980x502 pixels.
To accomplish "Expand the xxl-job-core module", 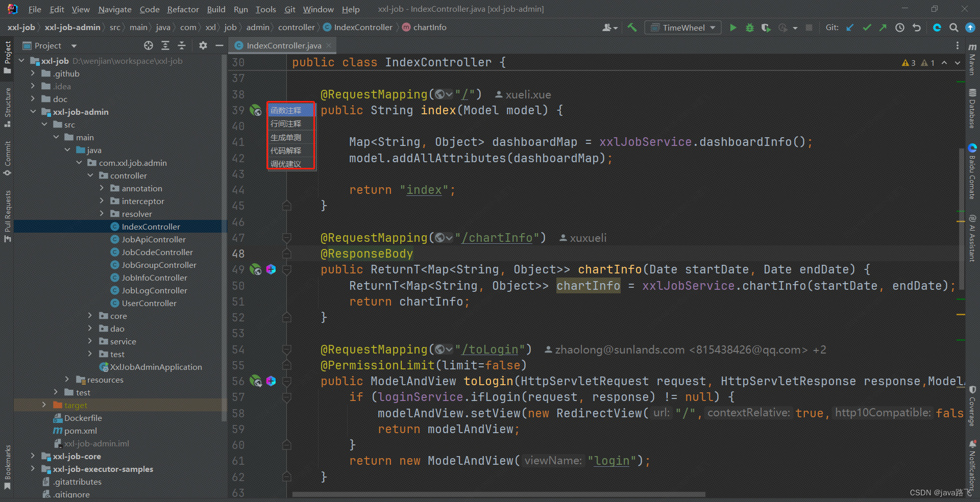I will tap(33, 456).
